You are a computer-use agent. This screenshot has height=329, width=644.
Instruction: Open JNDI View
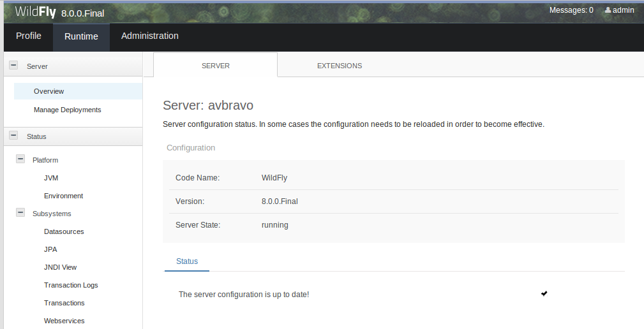(x=61, y=267)
